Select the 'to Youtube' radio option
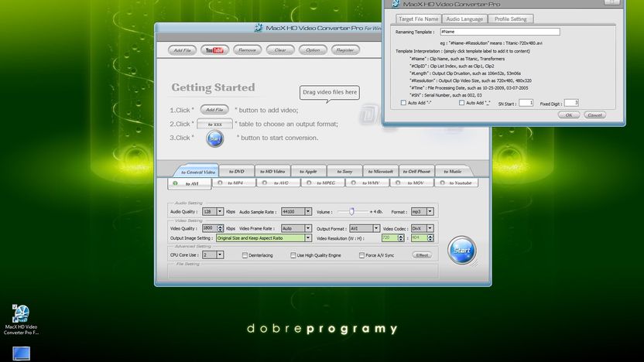 pyautogui.click(x=442, y=183)
